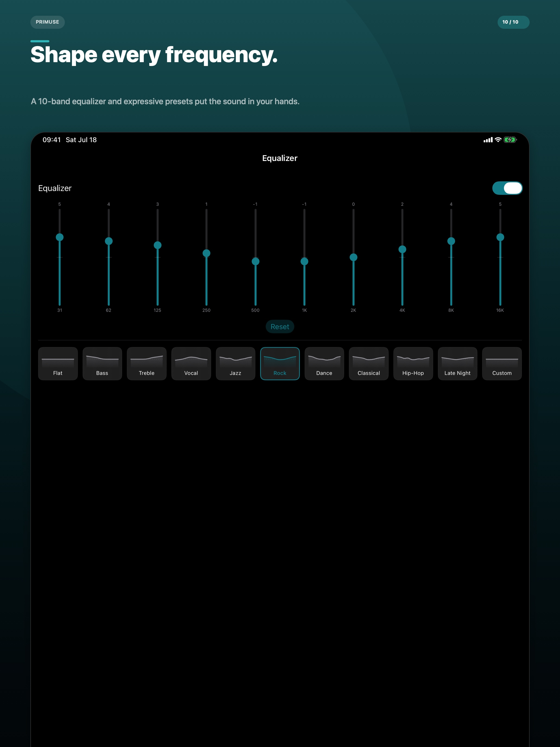Click the centered Equalizer screen title
This screenshot has height=747, width=560.
pyautogui.click(x=280, y=158)
